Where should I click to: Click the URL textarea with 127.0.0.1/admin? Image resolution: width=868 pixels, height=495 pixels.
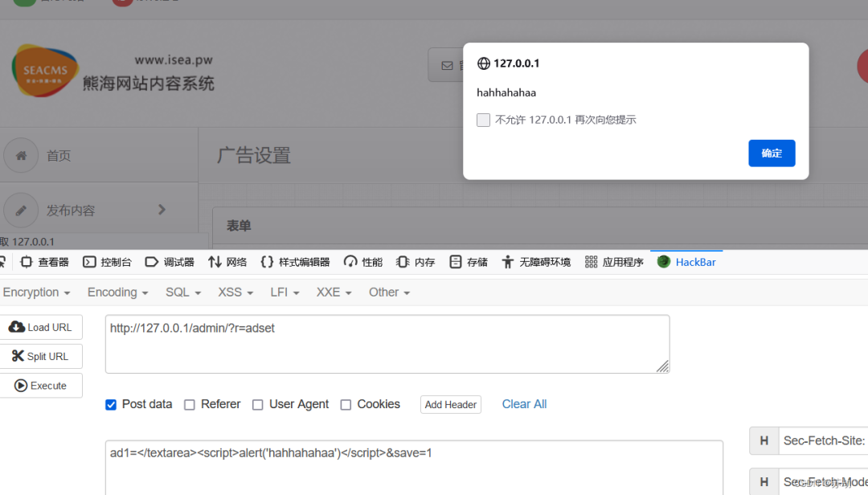(387, 344)
